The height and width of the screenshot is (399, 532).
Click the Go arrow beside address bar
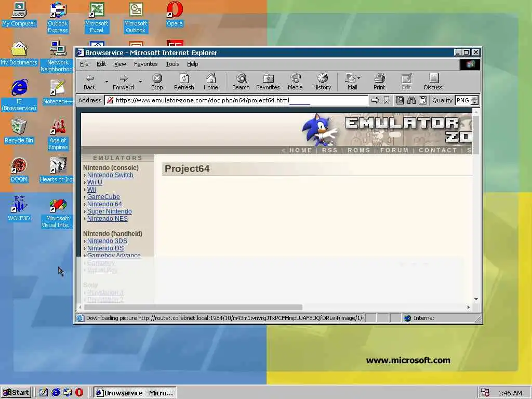[x=375, y=100]
